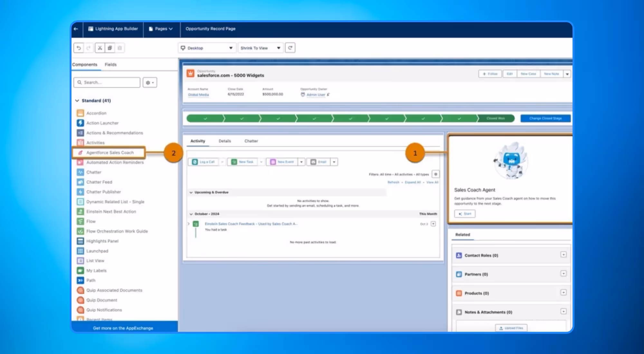This screenshot has height=354, width=644.
Task: Select the Quip Document icon
Action: (x=80, y=300)
